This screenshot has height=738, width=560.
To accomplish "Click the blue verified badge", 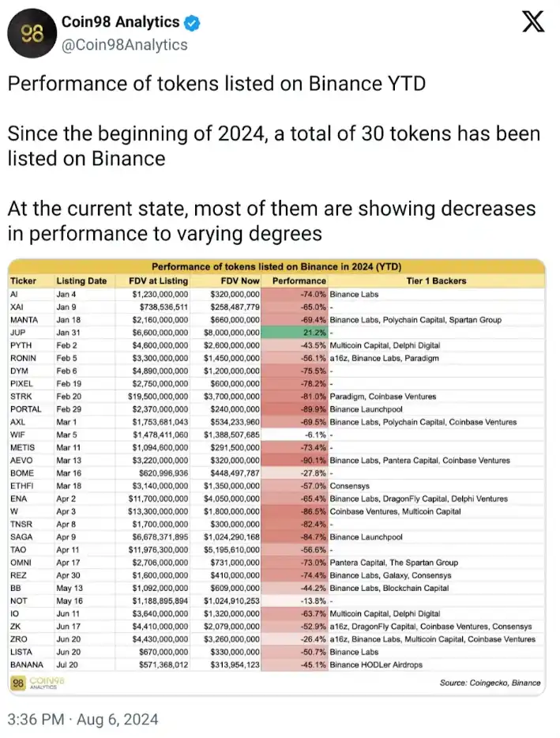I will pyautogui.click(x=191, y=24).
